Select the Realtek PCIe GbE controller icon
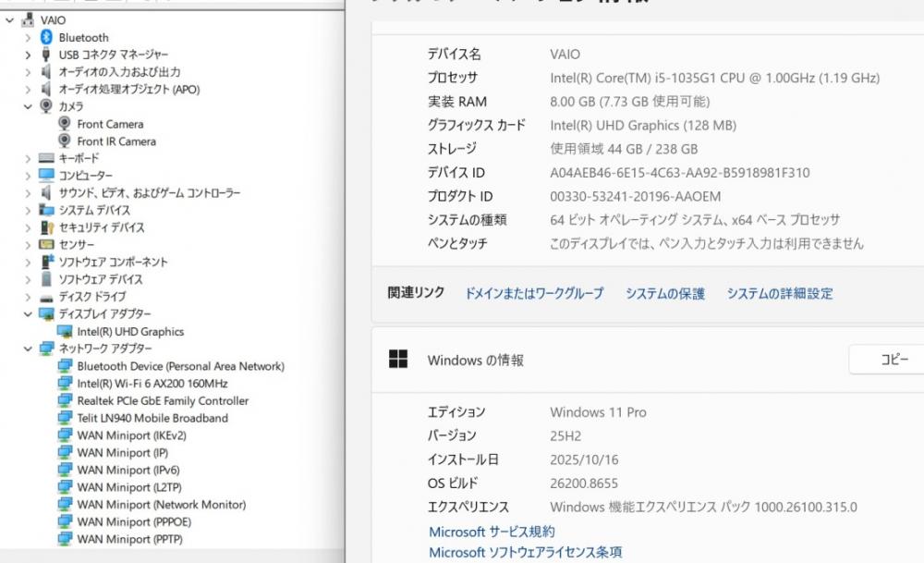The image size is (924, 563). (65, 400)
